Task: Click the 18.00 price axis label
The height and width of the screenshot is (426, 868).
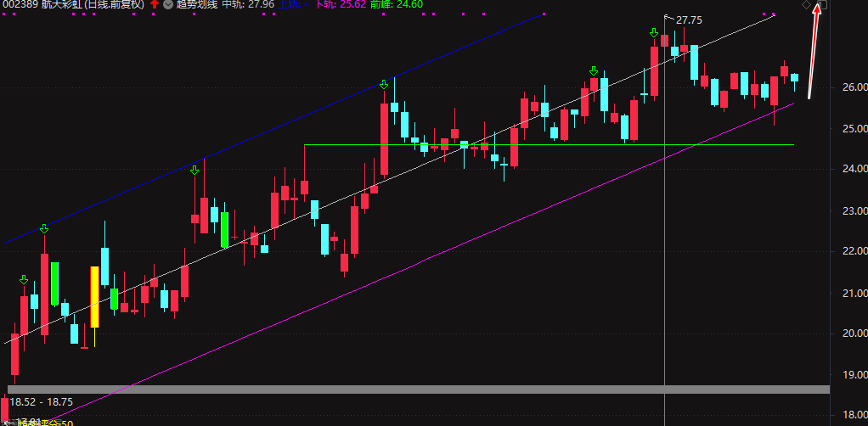Action: coord(854,415)
